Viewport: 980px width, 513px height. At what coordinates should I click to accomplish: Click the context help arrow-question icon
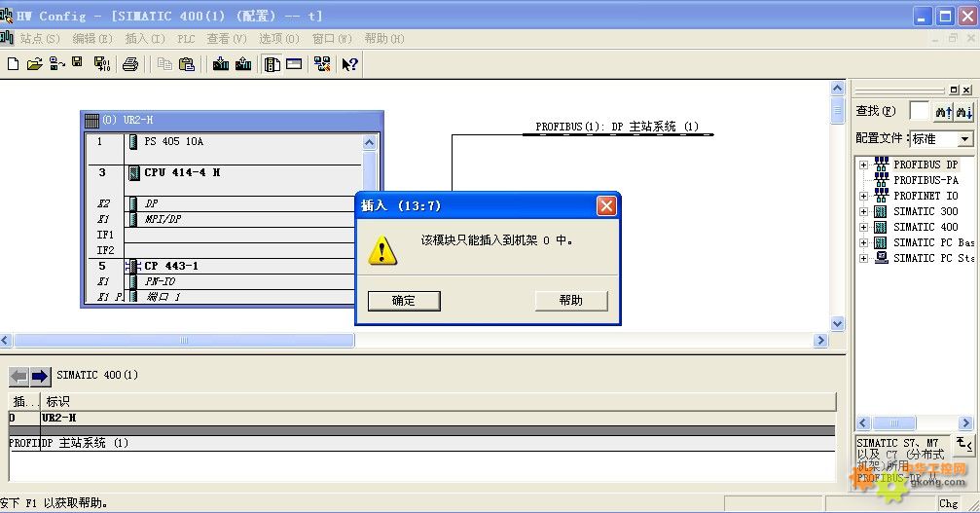(x=349, y=63)
